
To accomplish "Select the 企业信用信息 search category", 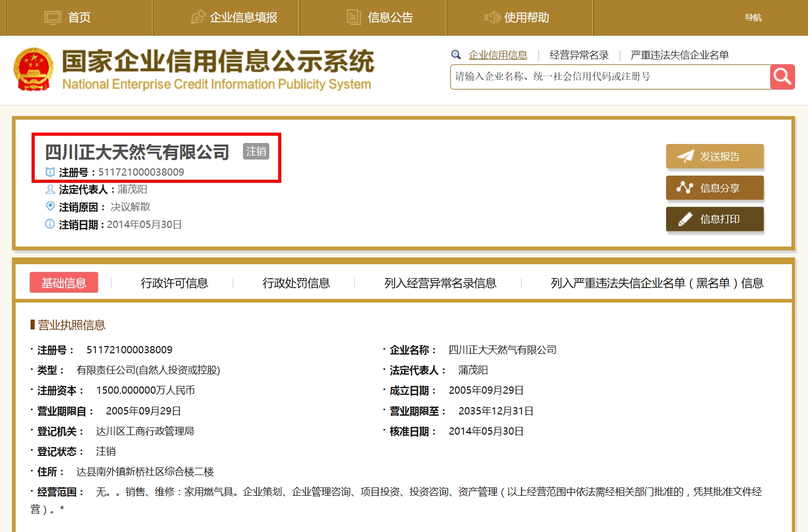I will pos(498,55).
